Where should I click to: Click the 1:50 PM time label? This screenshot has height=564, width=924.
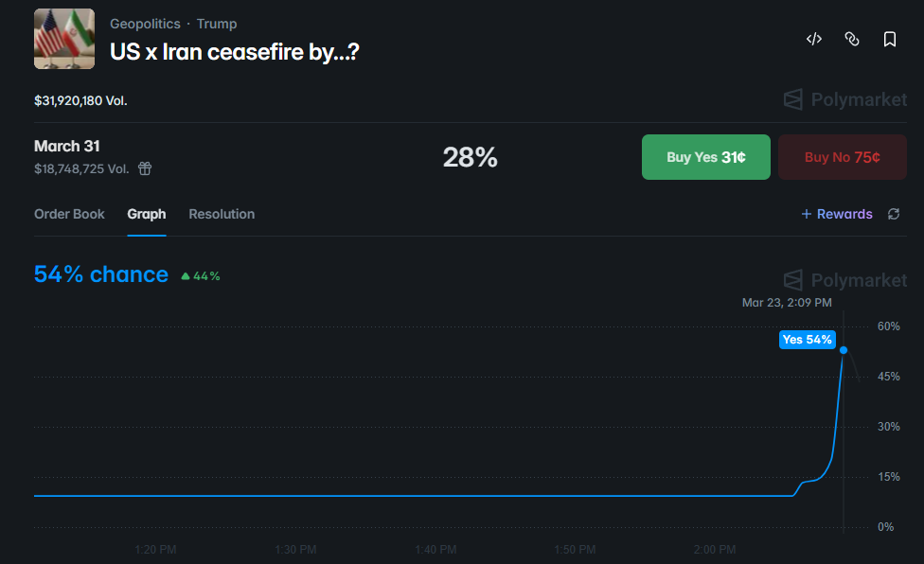pyautogui.click(x=575, y=549)
